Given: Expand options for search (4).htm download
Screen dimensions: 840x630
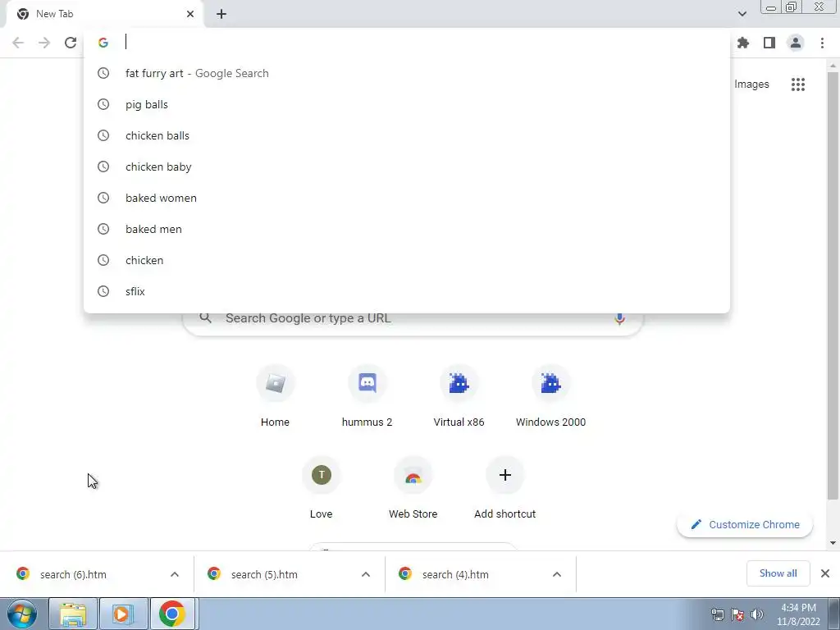Looking at the screenshot, I should tap(557, 574).
